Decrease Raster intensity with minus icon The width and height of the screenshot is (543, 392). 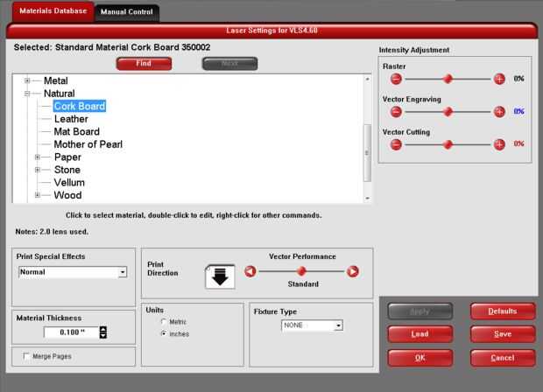[396, 79]
